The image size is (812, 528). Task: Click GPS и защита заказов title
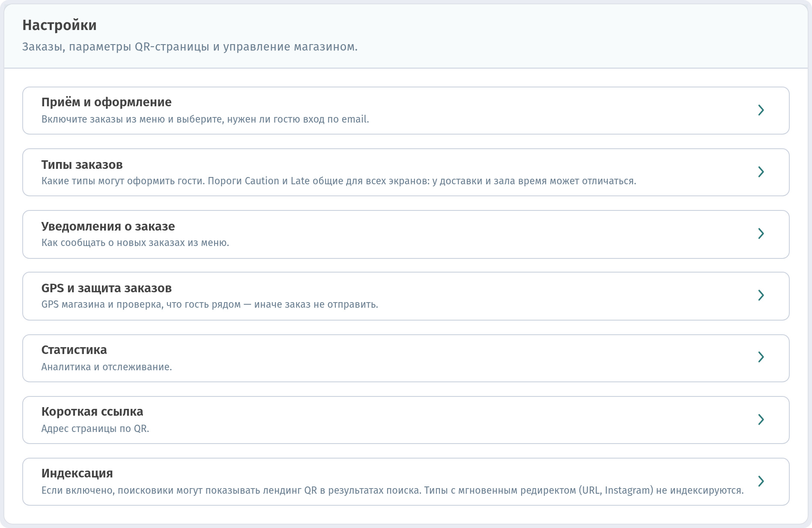coord(106,288)
